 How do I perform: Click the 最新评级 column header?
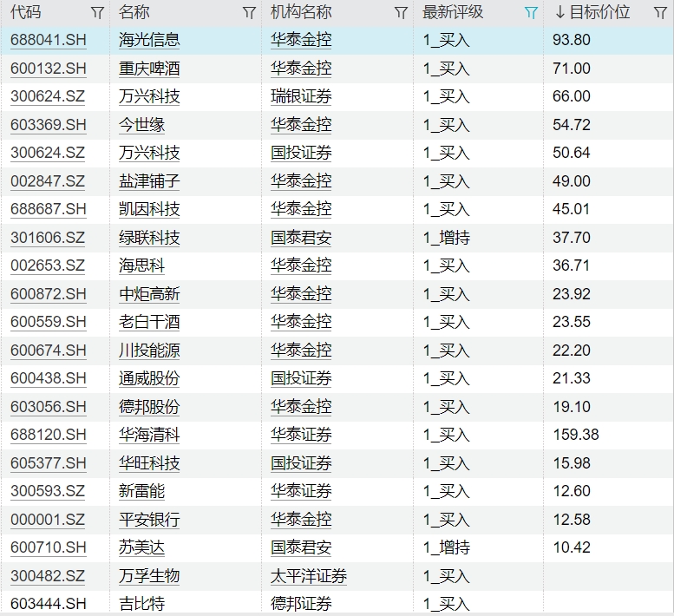pos(453,12)
